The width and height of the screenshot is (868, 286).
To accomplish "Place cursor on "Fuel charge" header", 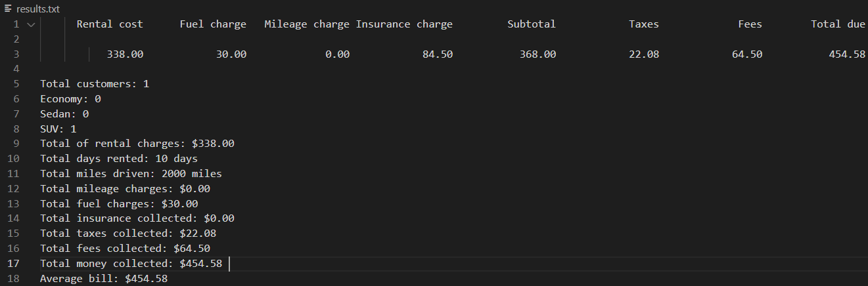I will pos(213,24).
